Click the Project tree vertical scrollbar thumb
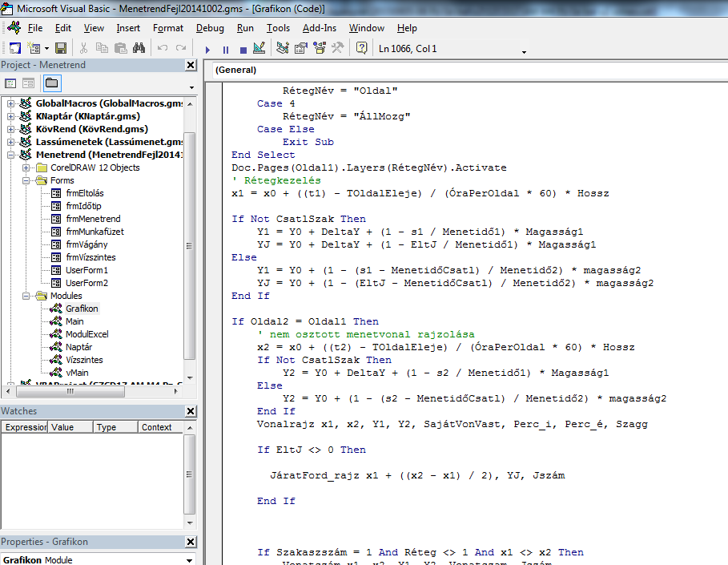This screenshot has height=565, width=728. (190, 246)
